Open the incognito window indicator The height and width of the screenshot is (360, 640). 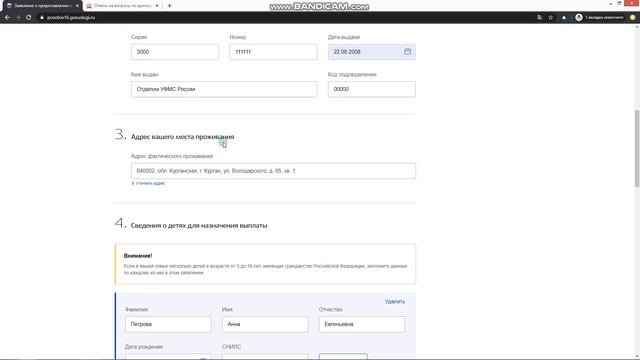click(x=599, y=18)
